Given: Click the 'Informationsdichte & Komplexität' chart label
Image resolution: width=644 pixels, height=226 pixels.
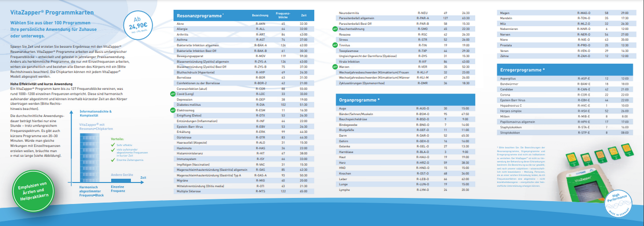Looking at the screenshot, I should pyautogui.click(x=95, y=113).
